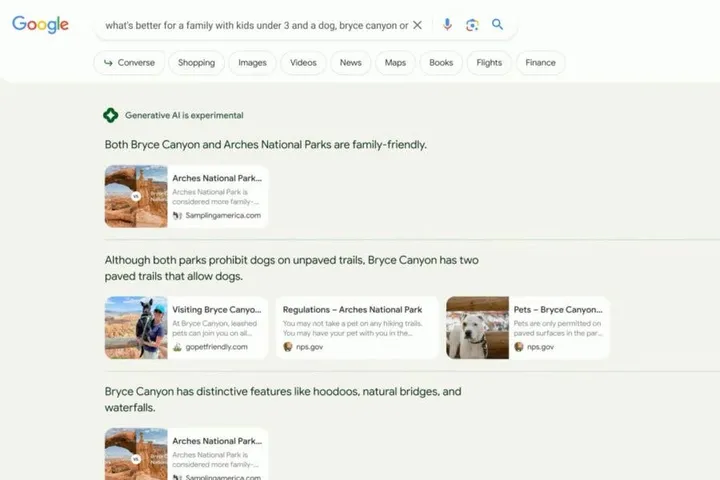Switch to the Images tab

252,63
